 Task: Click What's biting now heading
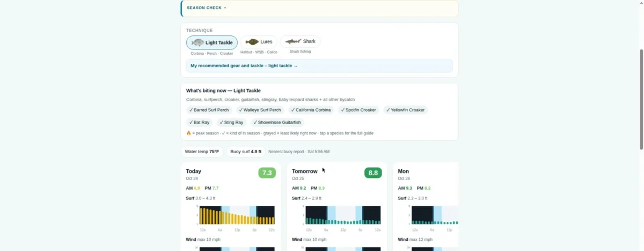[x=223, y=90]
